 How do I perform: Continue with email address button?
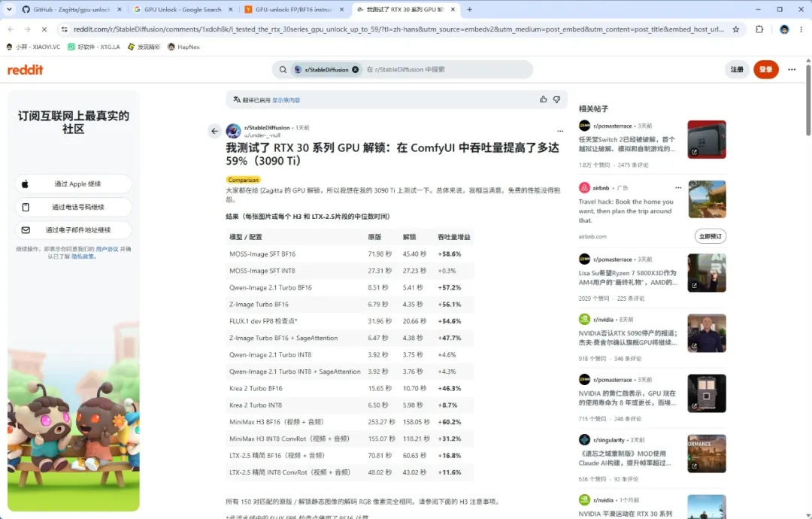tap(74, 230)
